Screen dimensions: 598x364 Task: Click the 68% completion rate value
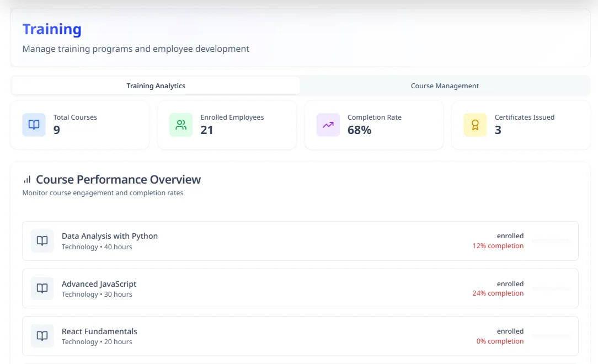point(359,130)
